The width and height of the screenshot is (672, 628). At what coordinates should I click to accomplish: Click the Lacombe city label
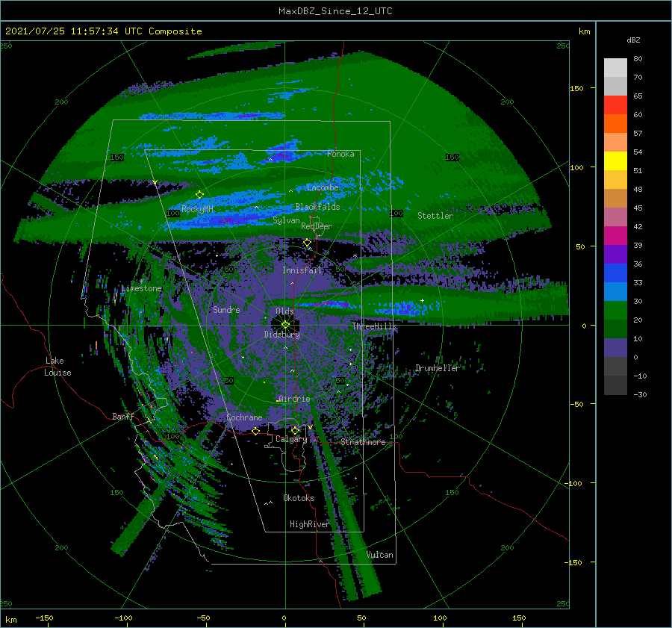pyautogui.click(x=323, y=187)
